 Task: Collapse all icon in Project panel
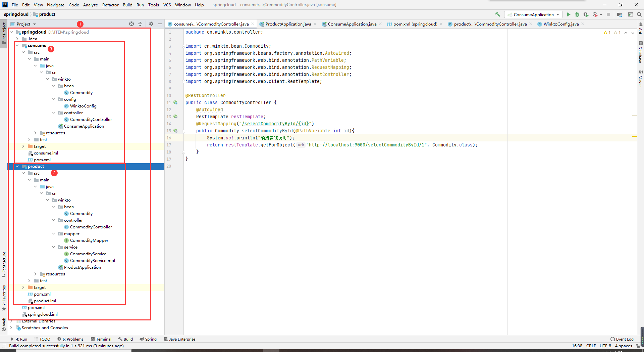(x=140, y=24)
